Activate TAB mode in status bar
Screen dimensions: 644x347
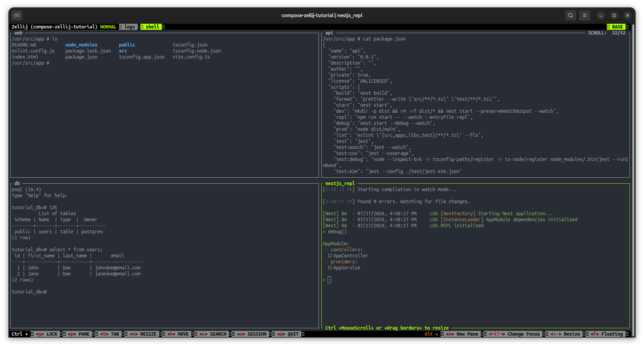tap(110, 334)
